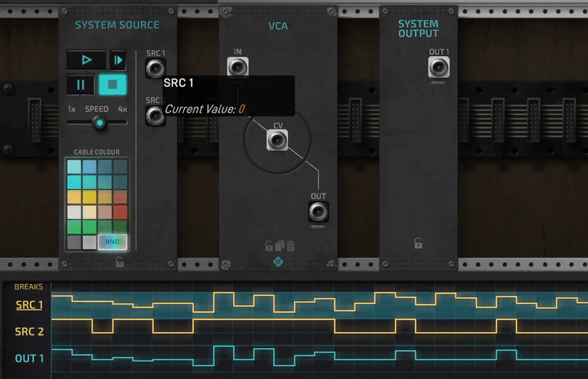This screenshot has height=379, width=588.
Task: Duplicate the VCA module with copy icon
Action: [x=280, y=246]
